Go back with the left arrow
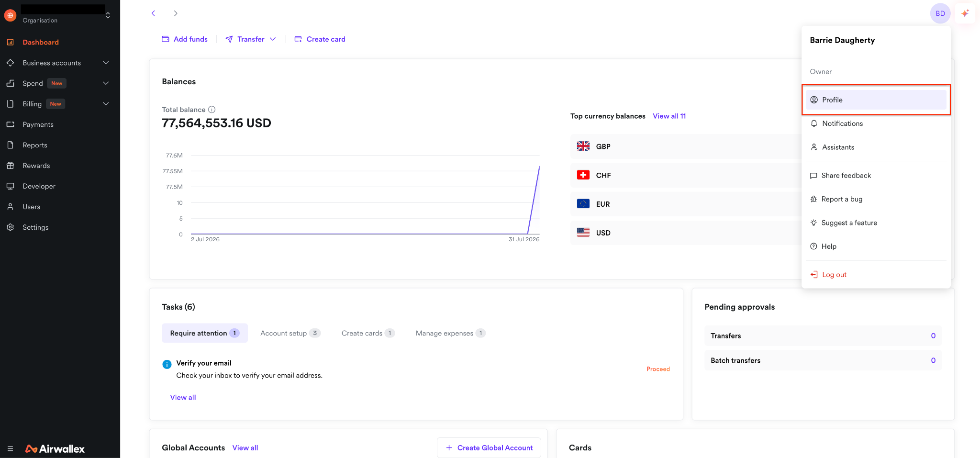980x458 pixels. 153,13
